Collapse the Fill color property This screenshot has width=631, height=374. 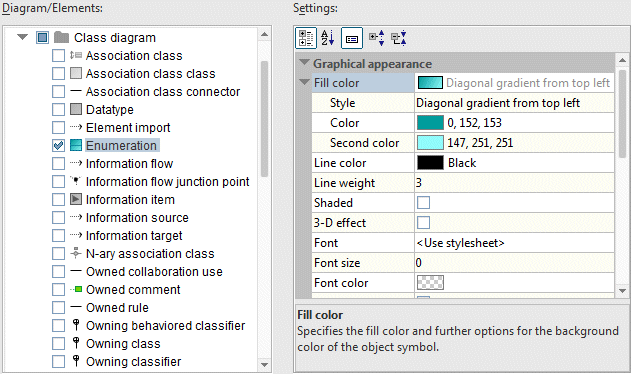(304, 82)
